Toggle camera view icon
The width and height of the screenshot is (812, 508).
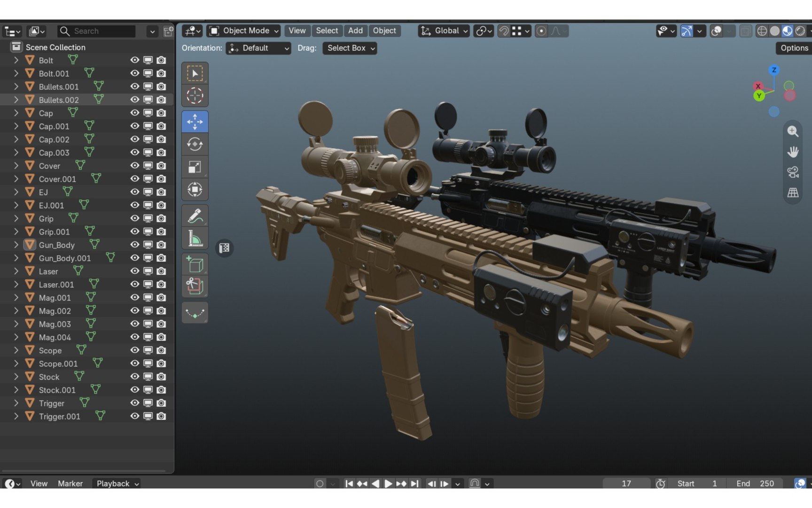click(x=793, y=172)
